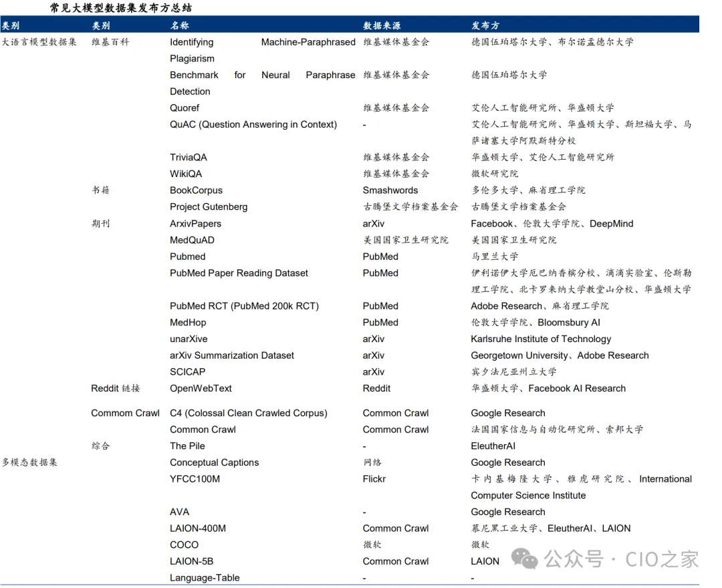
Task: Click the "名称" column header
Action: click(x=179, y=25)
